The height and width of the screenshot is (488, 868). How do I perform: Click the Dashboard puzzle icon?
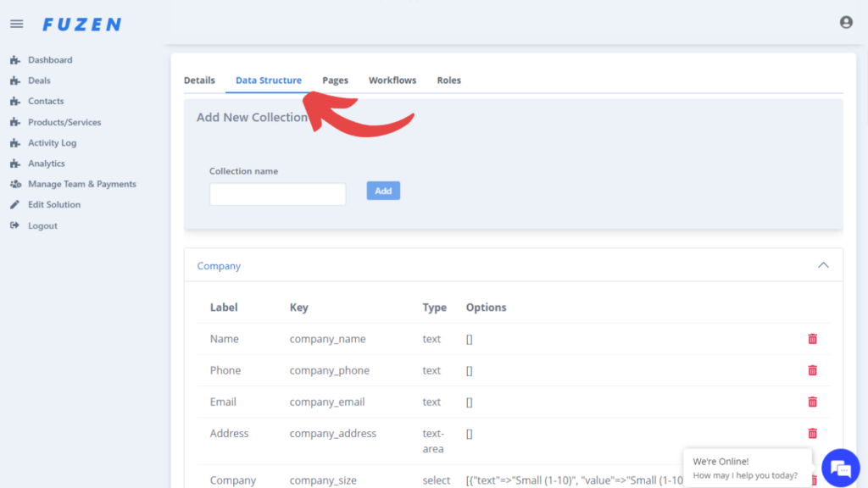15,60
